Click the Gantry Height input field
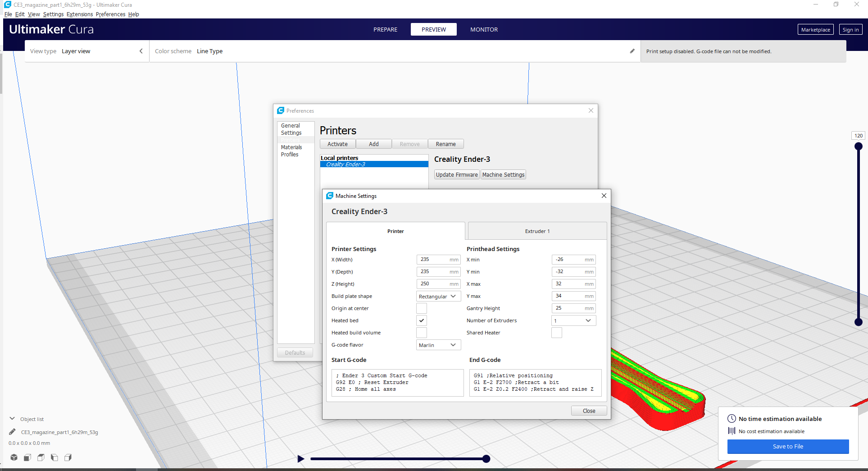868x471 pixels. (573, 308)
